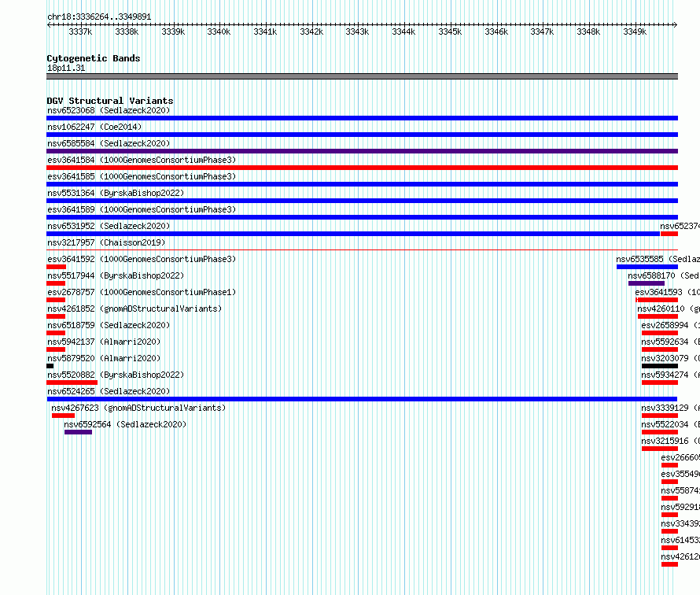
Task: Click nsv5531364 (ByrskaBishop2022) label
Action: tap(116, 193)
